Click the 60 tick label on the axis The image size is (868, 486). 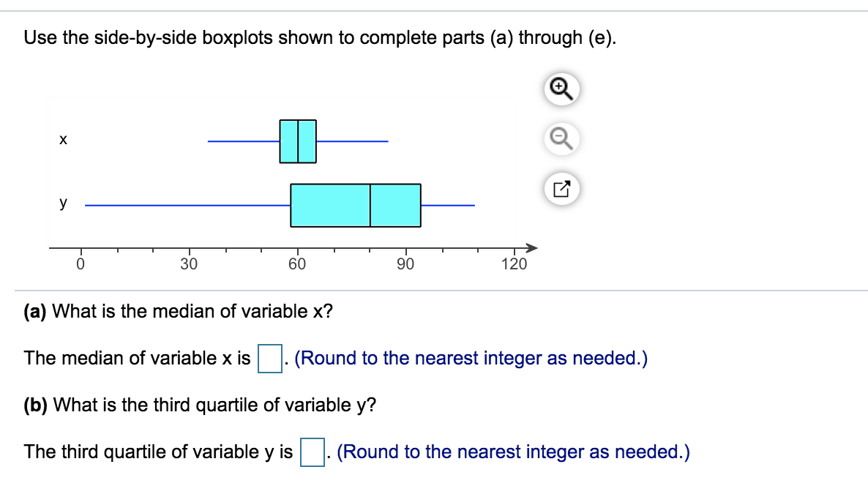pyautogui.click(x=297, y=264)
